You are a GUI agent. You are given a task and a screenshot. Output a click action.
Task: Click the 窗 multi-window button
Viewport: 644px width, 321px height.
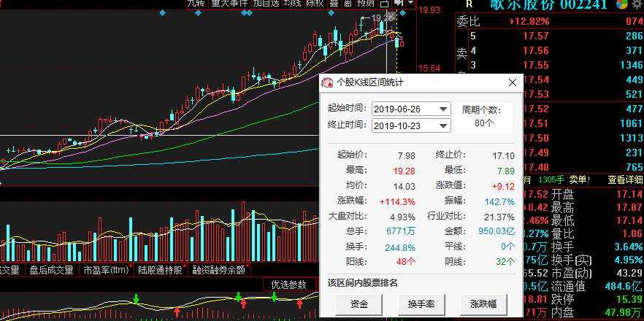pyautogui.click(x=348, y=4)
